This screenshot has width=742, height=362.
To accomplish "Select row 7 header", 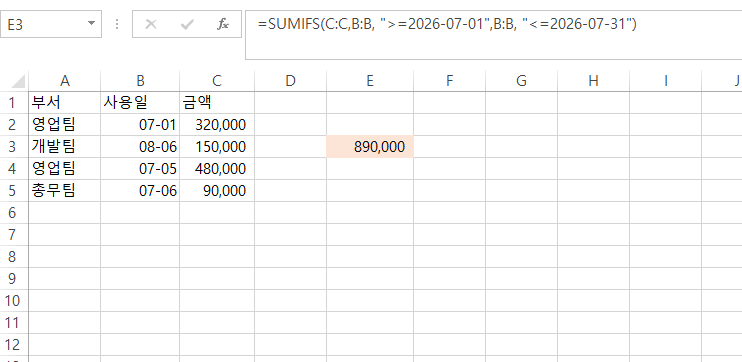I will click(x=14, y=235).
